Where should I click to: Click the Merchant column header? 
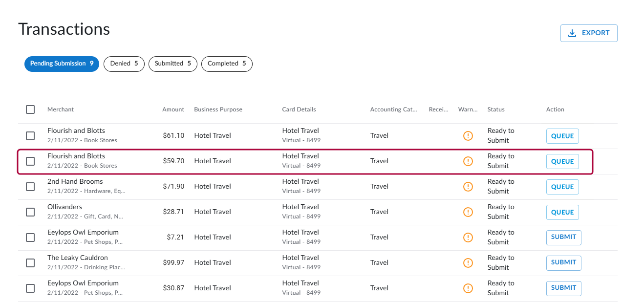61,109
